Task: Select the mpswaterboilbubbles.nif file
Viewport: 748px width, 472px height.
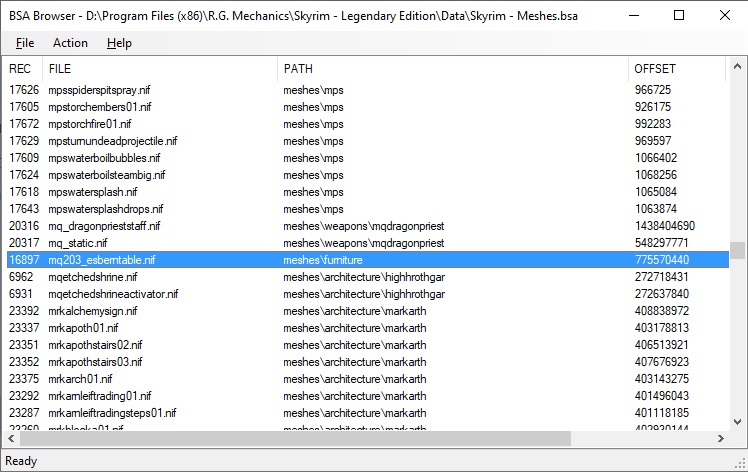Action: 104,158
